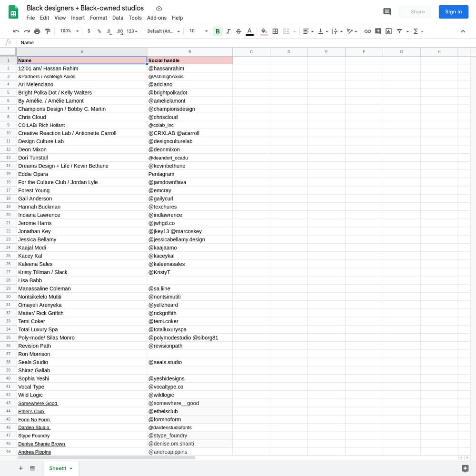
Task: Click the horizontal scrollbar thumb
Action: click(x=107, y=457)
